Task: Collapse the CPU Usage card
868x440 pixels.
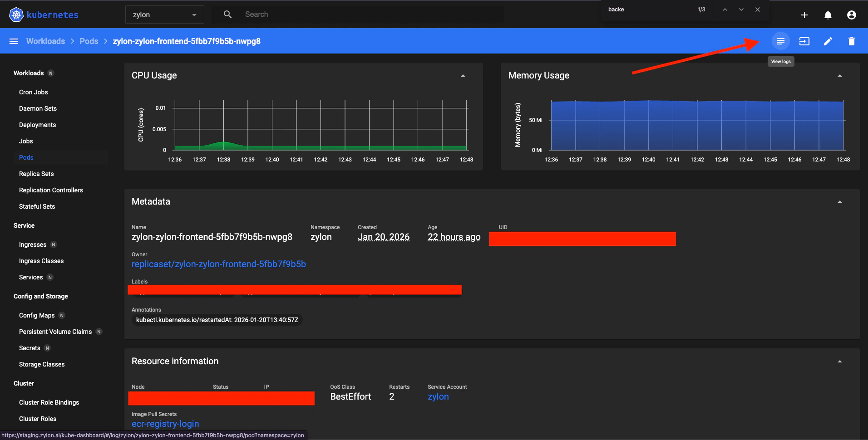Action: [x=463, y=76]
